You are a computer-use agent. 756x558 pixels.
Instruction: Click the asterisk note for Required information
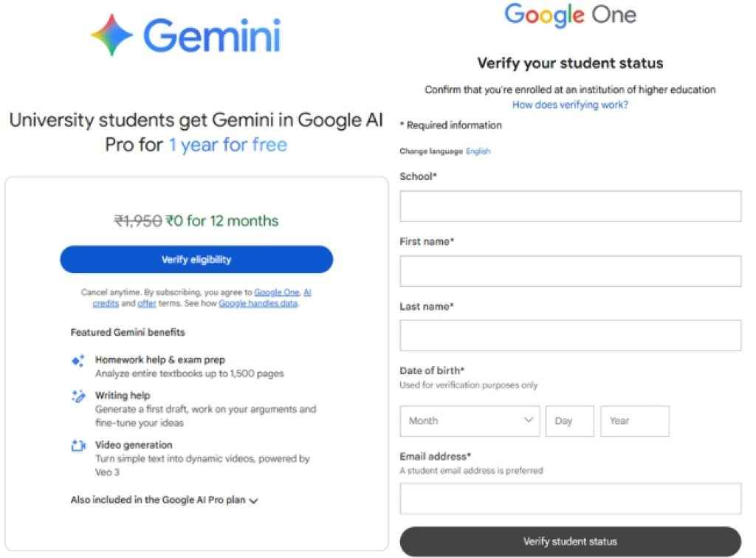450,125
